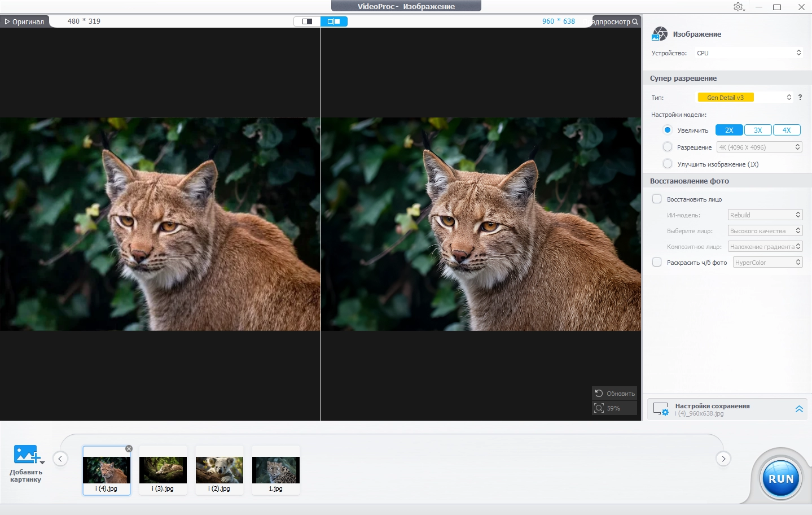Switch to the Оригинал tab
Screen dimensions: 812x515
[x=24, y=21]
